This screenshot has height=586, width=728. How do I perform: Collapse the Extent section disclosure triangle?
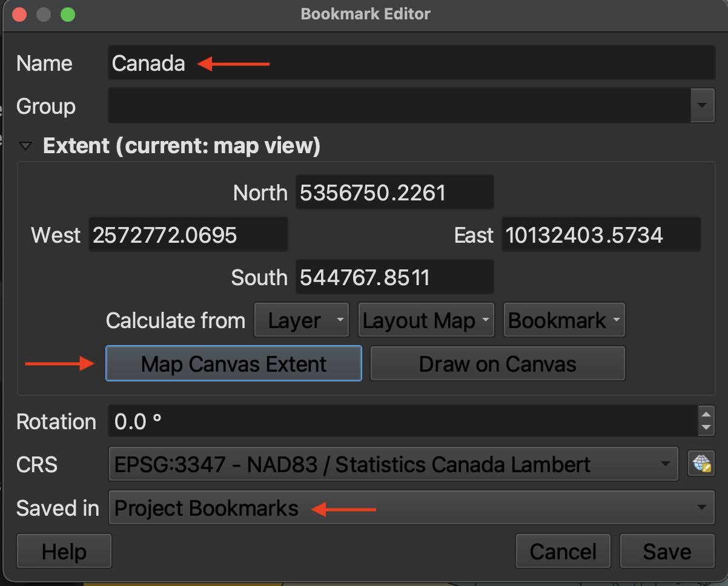click(x=25, y=146)
